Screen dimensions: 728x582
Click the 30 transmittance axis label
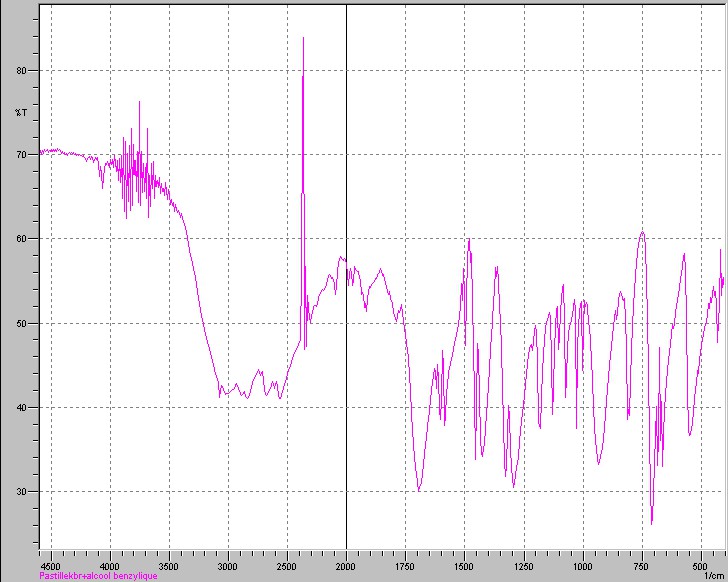(22, 491)
